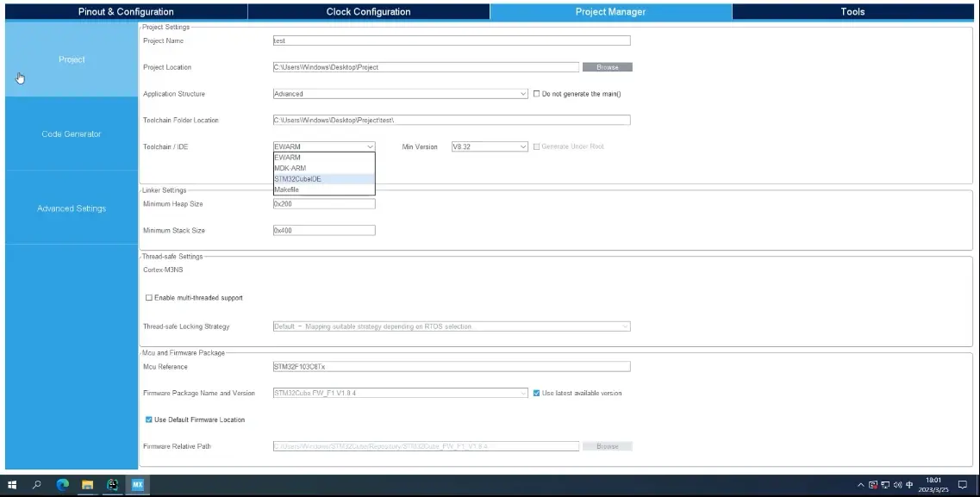Click the Project Name input field

[x=452, y=40]
